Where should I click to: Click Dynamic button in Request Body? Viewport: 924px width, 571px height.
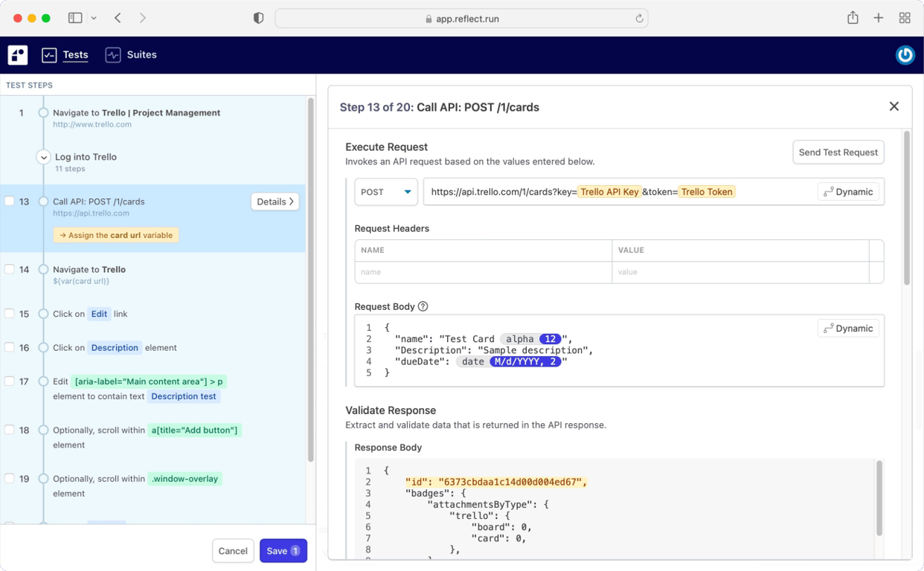coord(848,329)
